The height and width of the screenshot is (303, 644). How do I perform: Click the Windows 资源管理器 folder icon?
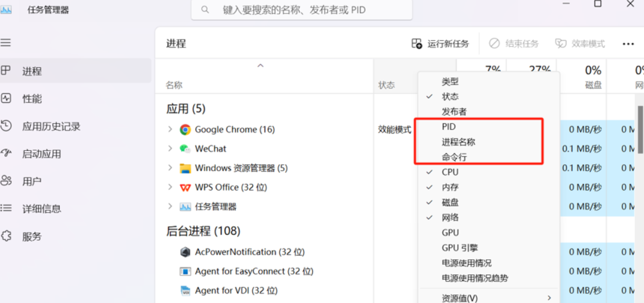coord(185,168)
